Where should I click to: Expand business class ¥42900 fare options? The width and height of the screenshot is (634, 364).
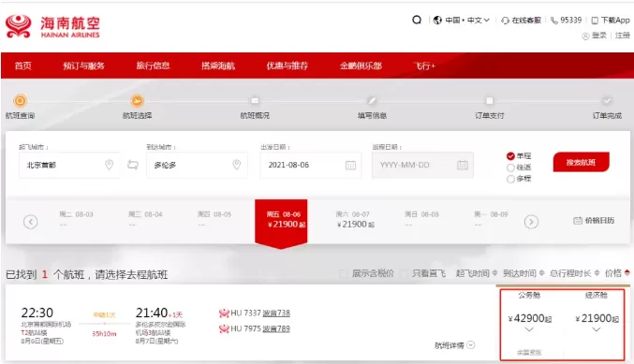point(529,329)
